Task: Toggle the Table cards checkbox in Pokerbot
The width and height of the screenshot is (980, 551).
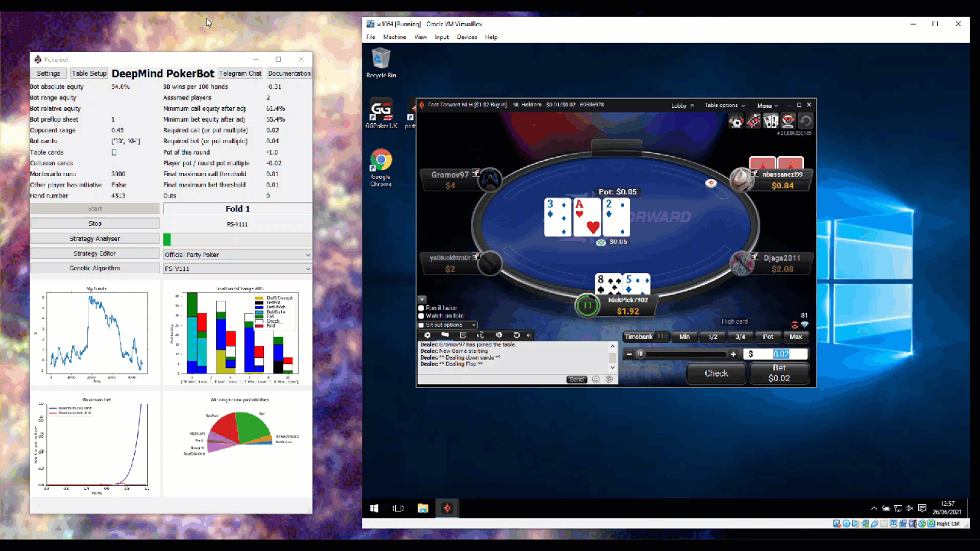Action: [114, 152]
